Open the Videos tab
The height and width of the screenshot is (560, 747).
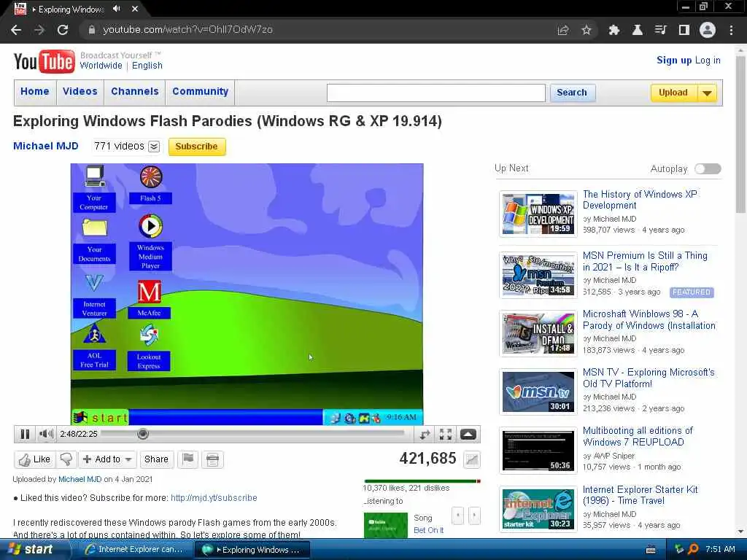pos(80,91)
